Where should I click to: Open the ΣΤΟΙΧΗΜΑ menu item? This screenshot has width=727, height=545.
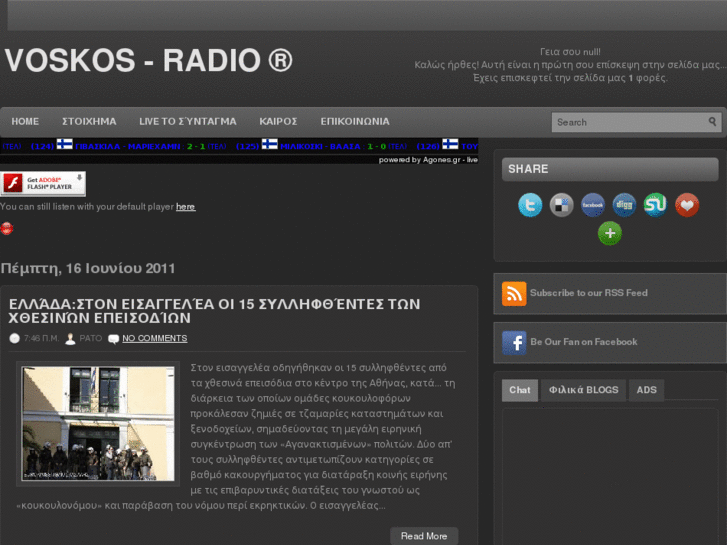(x=89, y=122)
